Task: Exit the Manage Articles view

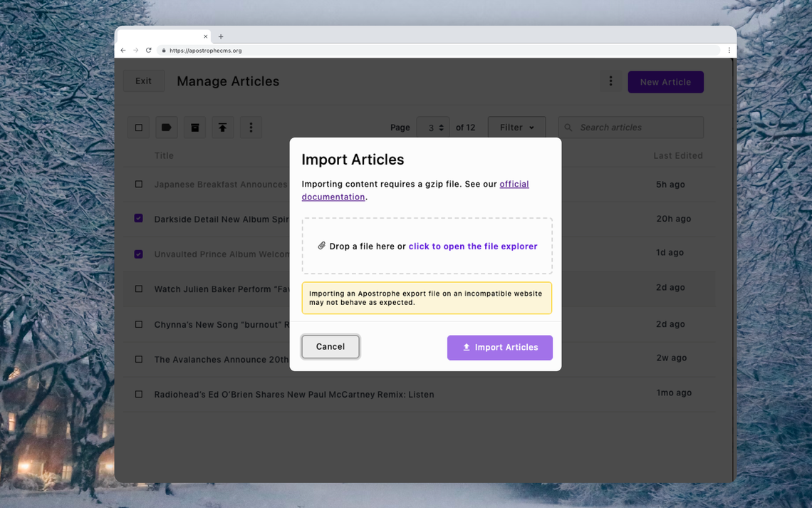Action: [x=143, y=81]
